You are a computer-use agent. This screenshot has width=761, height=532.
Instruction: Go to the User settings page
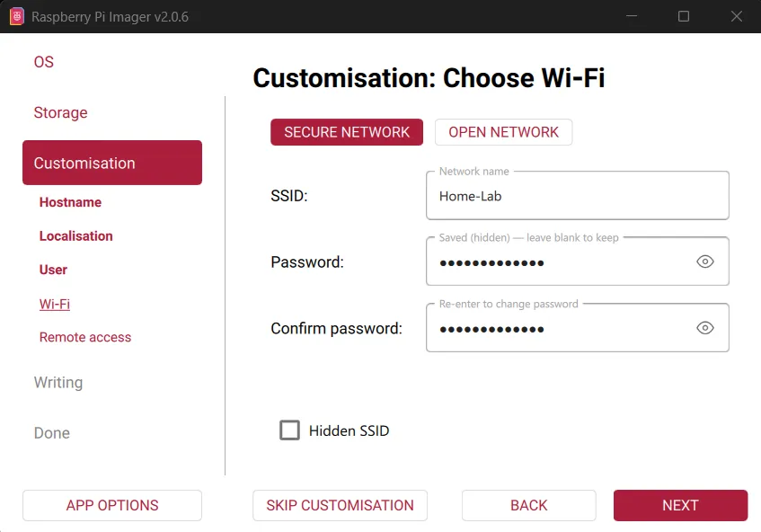pos(53,270)
